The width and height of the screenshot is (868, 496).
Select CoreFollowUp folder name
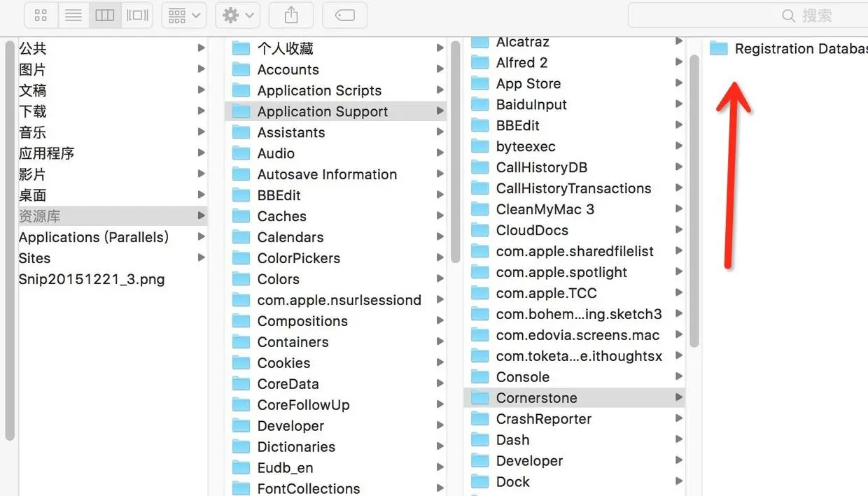tap(303, 405)
